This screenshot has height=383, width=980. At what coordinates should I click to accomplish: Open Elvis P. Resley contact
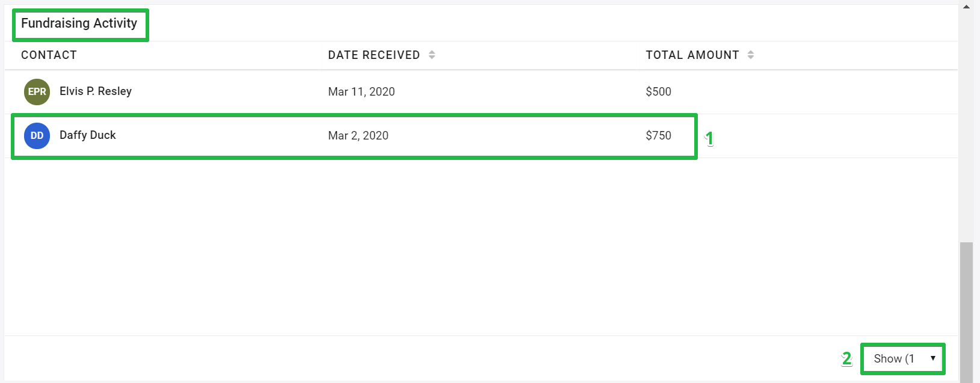point(96,91)
